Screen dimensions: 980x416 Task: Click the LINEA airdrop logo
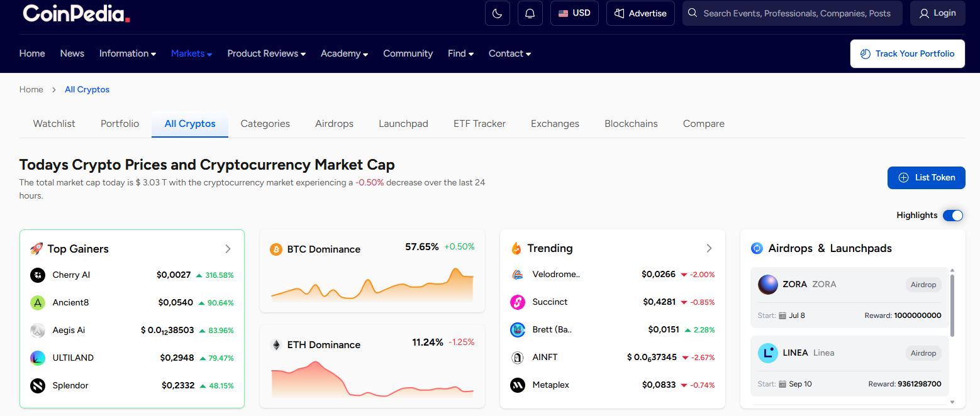coord(767,353)
